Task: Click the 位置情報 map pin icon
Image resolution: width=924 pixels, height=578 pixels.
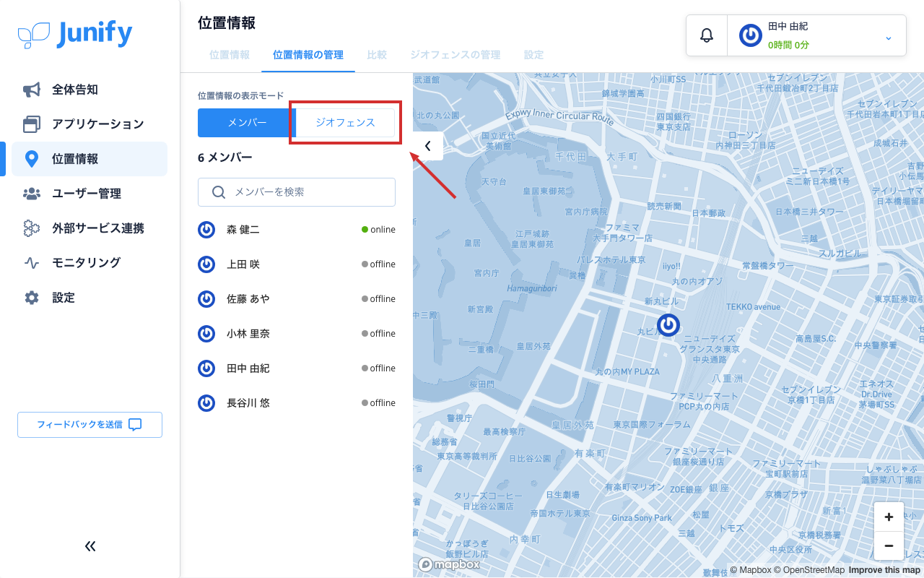Action: (31, 159)
